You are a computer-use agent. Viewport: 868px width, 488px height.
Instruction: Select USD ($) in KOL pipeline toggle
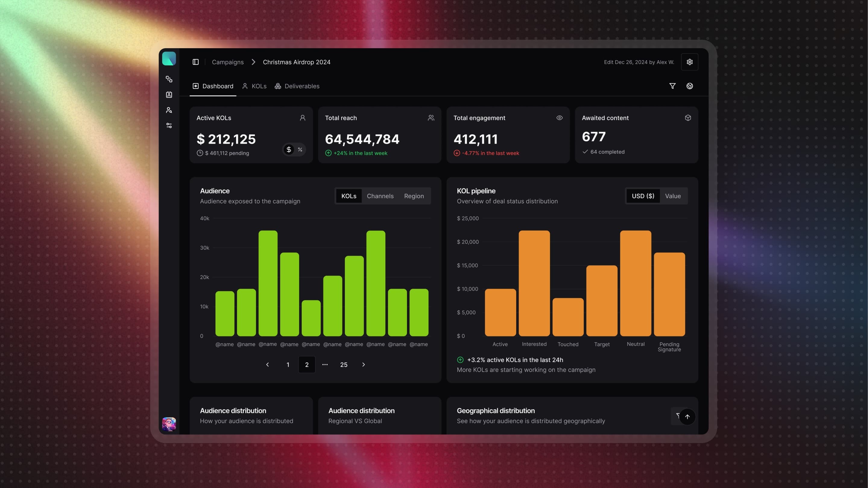pyautogui.click(x=643, y=196)
